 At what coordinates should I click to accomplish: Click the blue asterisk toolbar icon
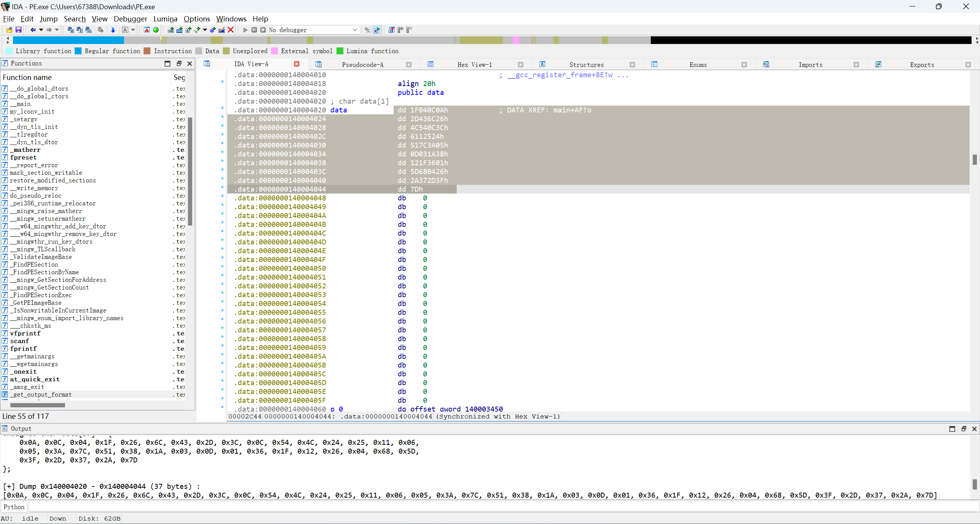(x=213, y=30)
